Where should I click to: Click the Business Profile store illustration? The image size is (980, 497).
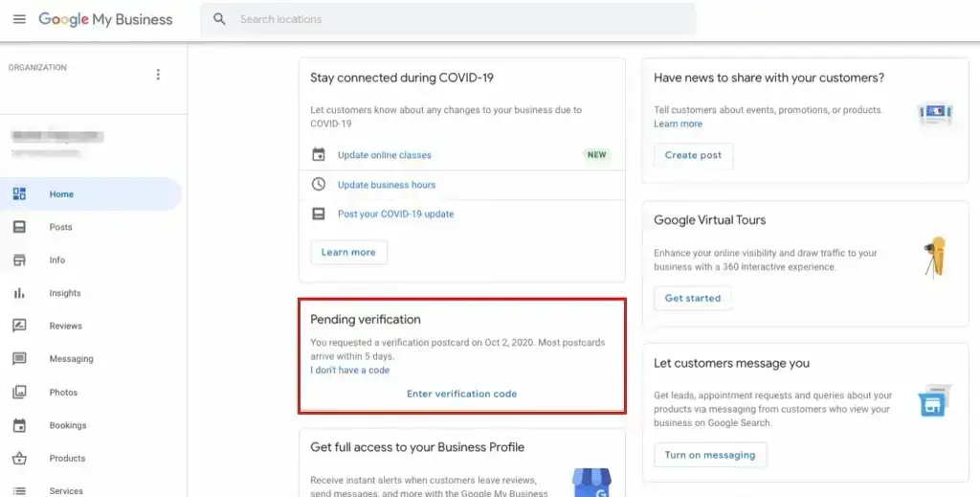click(x=591, y=483)
